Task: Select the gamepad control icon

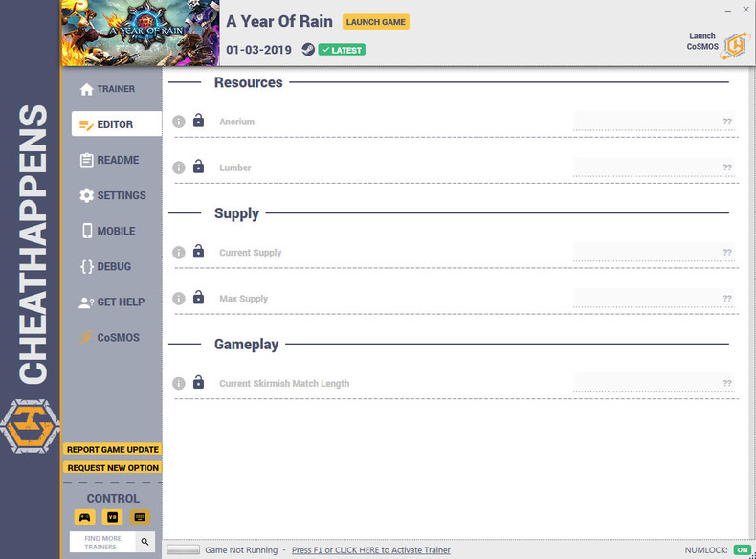Action: point(85,517)
